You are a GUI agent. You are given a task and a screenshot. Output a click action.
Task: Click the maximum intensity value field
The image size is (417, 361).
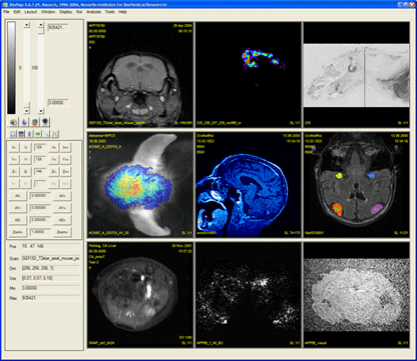click(51, 298)
